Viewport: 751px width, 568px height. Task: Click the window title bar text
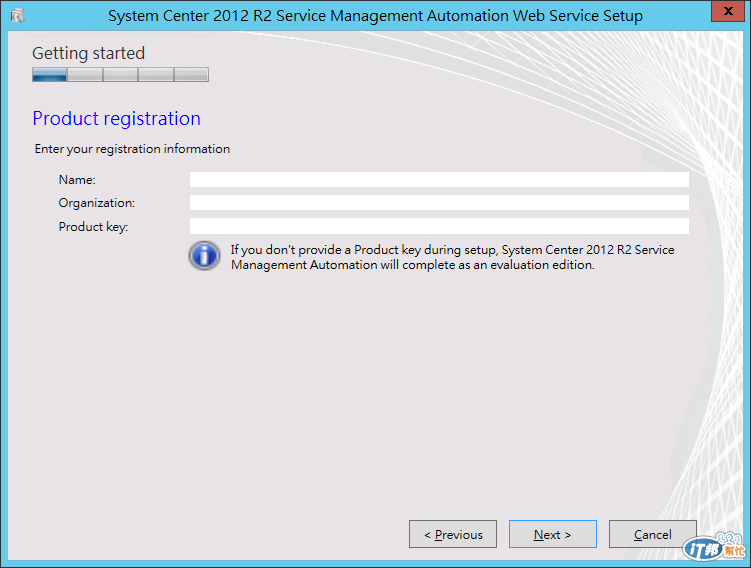pyautogui.click(x=376, y=16)
